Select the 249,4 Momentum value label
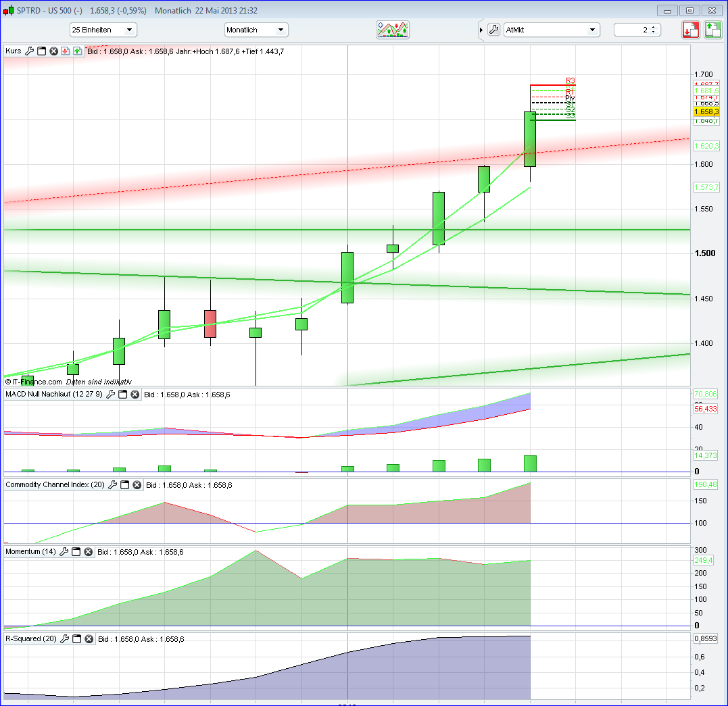The image size is (728, 706). [x=704, y=561]
